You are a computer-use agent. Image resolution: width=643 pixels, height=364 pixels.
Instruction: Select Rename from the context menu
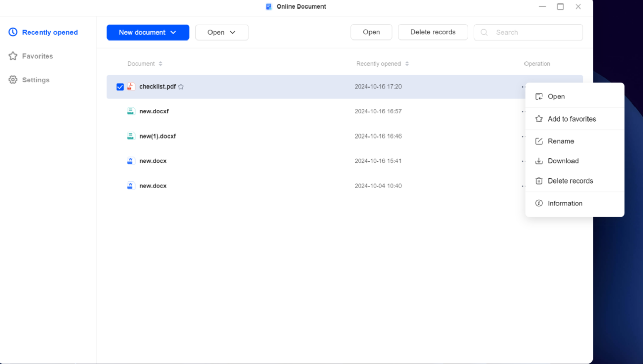point(560,141)
